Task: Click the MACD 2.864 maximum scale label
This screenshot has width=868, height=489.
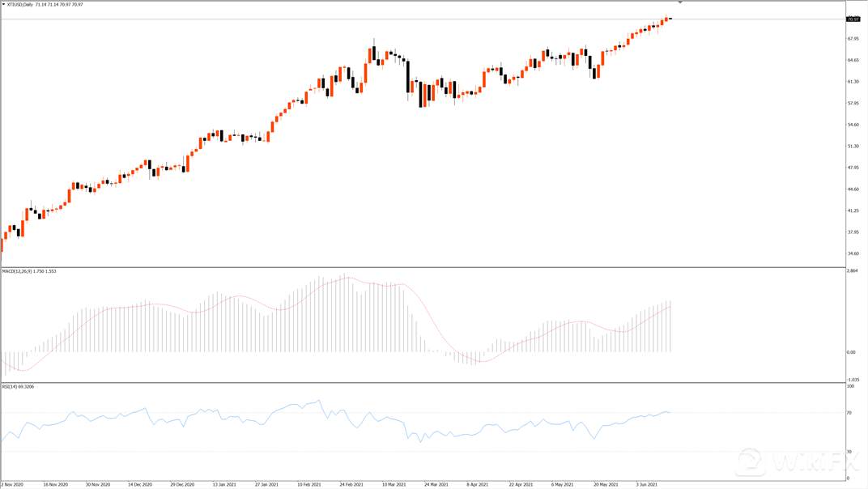Action: (x=852, y=270)
